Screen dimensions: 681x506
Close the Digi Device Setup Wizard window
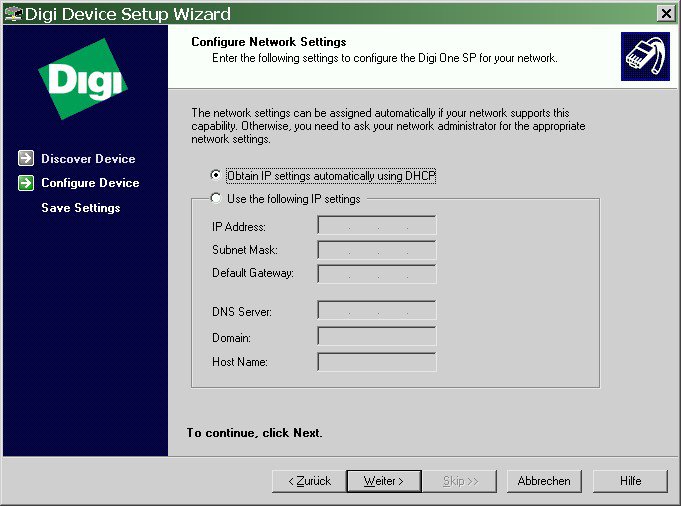[x=666, y=13]
